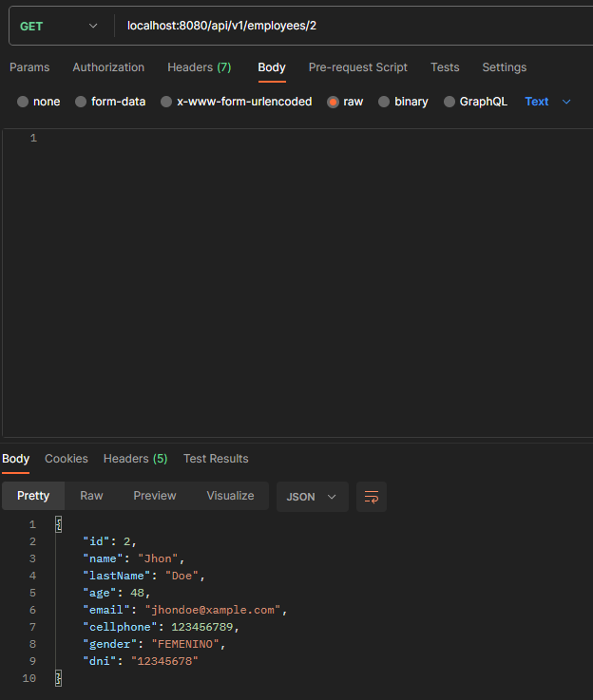The image size is (593, 700).
Task: Open the response Cookies tab
Action: click(x=67, y=459)
